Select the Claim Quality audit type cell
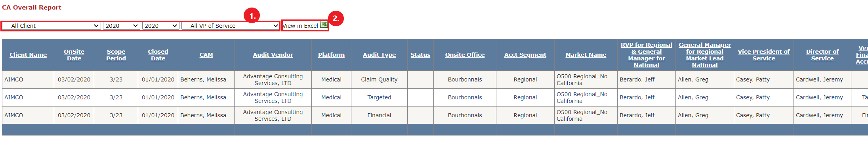Image resolution: width=868 pixels, height=151 pixels. (x=379, y=79)
